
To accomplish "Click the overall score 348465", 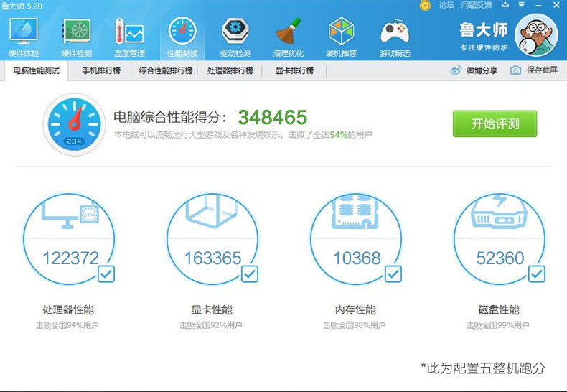I will (272, 117).
